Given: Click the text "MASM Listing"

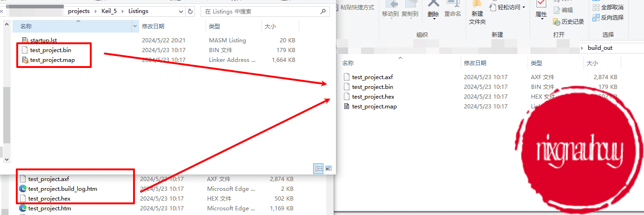Looking at the screenshot, I should [x=228, y=40].
